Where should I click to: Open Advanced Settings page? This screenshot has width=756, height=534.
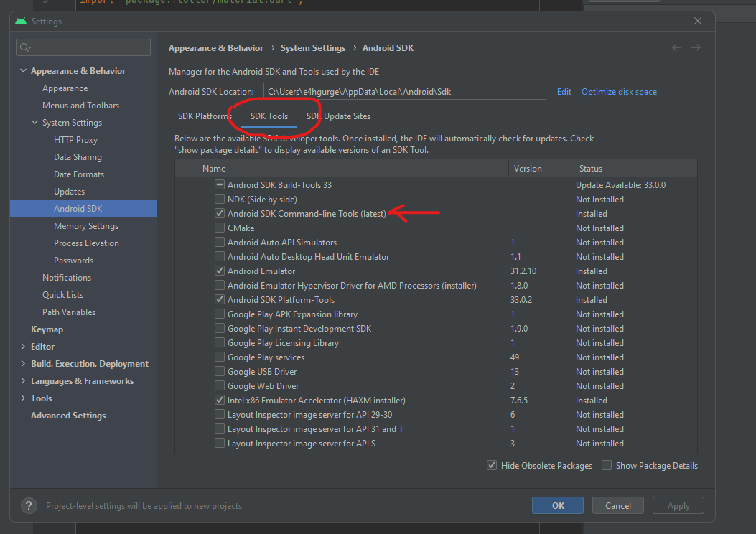(68, 416)
